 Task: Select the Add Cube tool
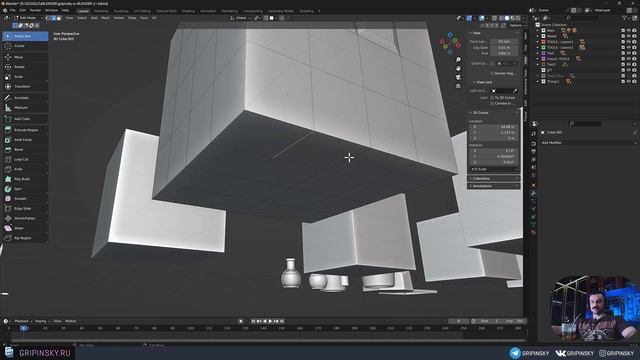click(x=25, y=119)
